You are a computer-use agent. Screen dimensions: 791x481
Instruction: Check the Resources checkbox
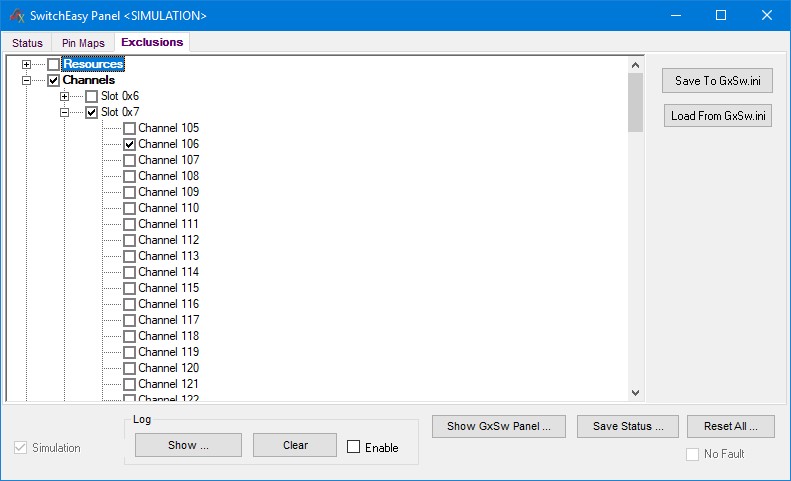coord(54,65)
